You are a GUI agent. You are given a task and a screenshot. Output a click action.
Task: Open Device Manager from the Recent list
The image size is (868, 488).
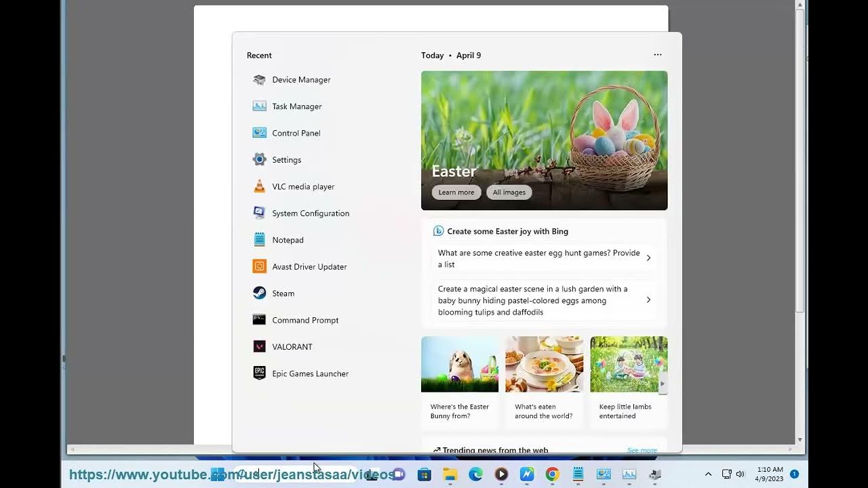pos(292,80)
